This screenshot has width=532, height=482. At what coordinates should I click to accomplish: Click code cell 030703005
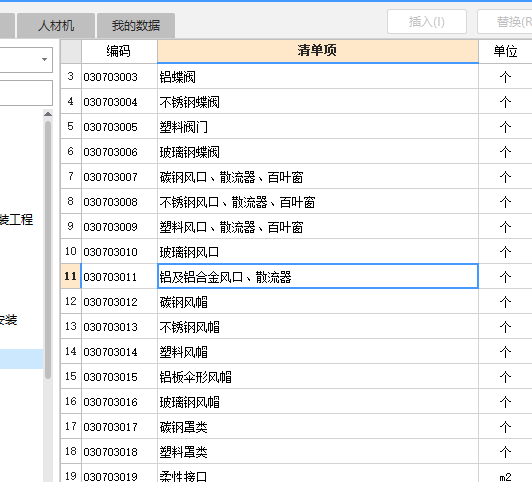tap(119, 127)
